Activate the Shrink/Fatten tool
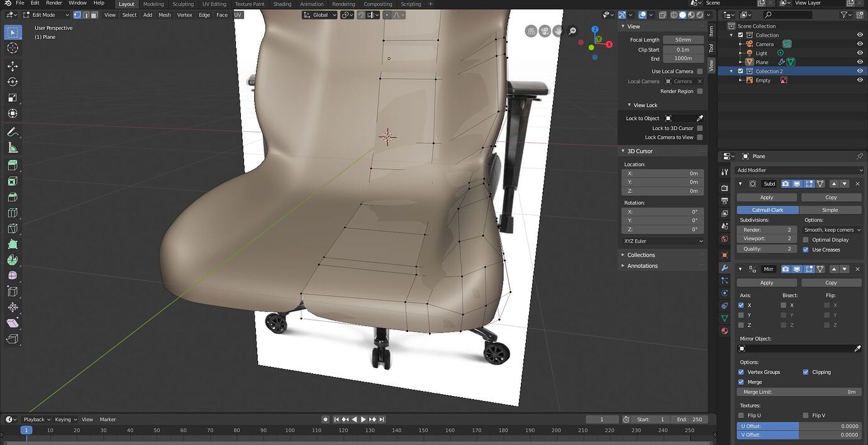Image resolution: width=868 pixels, height=445 pixels. tap(13, 307)
